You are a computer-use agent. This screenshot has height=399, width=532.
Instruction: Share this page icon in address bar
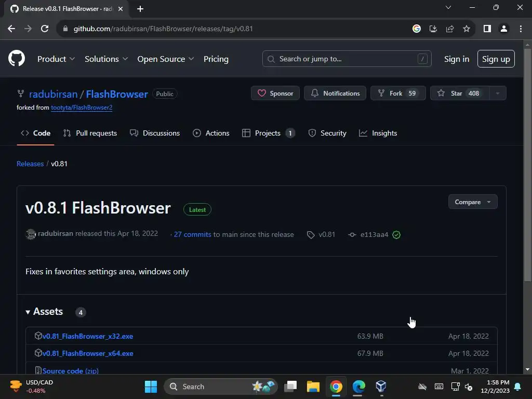tap(450, 29)
